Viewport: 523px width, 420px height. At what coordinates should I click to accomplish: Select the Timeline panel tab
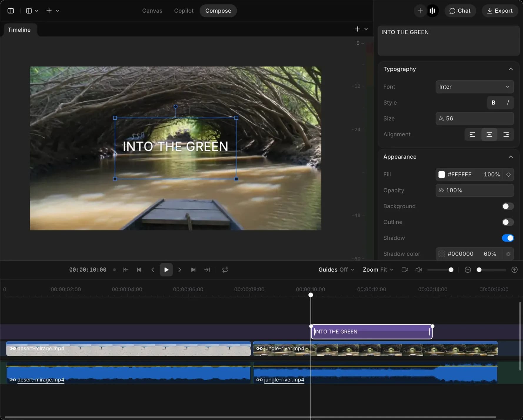click(x=19, y=30)
